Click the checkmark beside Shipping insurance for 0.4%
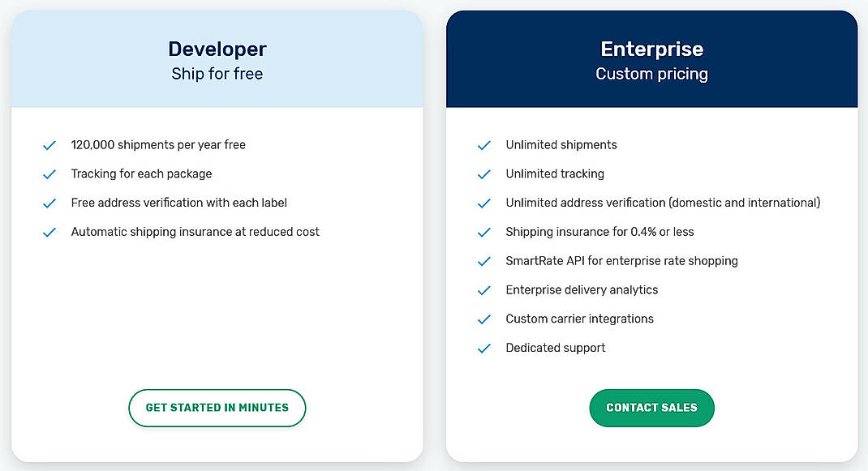The height and width of the screenshot is (471, 868). [x=484, y=232]
